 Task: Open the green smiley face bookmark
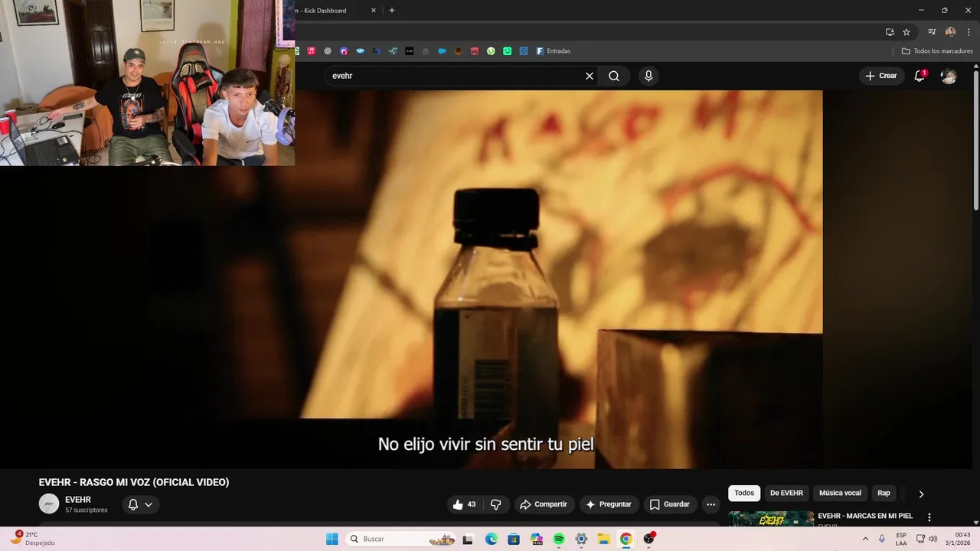tap(507, 51)
